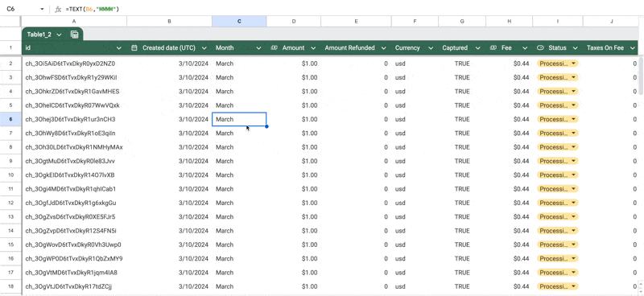This screenshot has height=296, width=644.
Task: Select row 12 header
Action: (x=10, y=203)
